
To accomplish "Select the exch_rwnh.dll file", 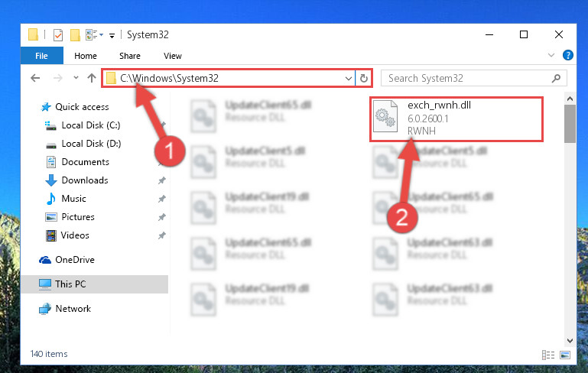I will [x=456, y=118].
